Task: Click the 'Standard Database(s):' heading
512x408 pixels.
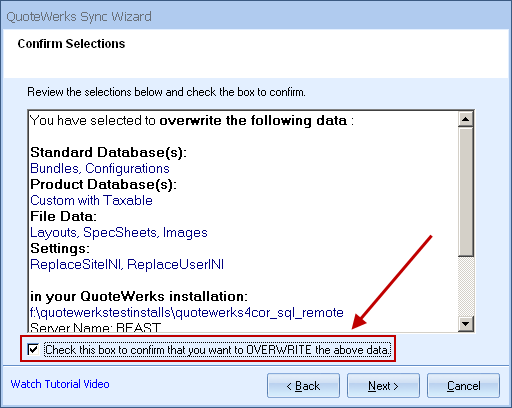Action: 108,153
